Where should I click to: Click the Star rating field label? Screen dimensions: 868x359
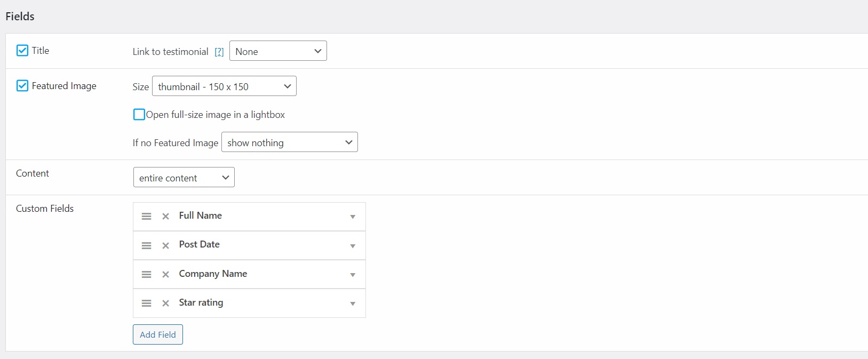point(201,302)
